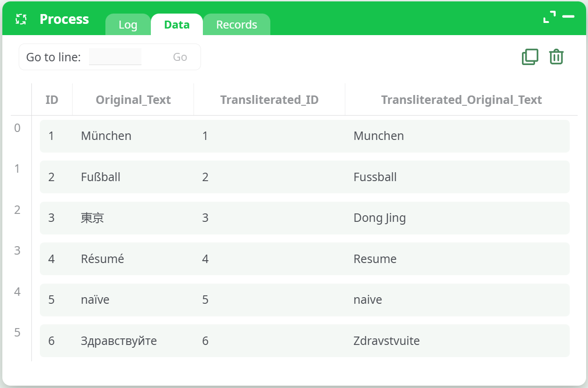The height and width of the screenshot is (388, 588).
Task: Delete data with the trash icon
Action: pos(556,57)
